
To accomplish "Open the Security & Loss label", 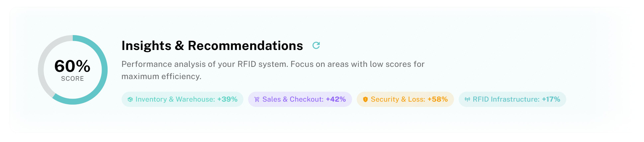I will 398,99.
